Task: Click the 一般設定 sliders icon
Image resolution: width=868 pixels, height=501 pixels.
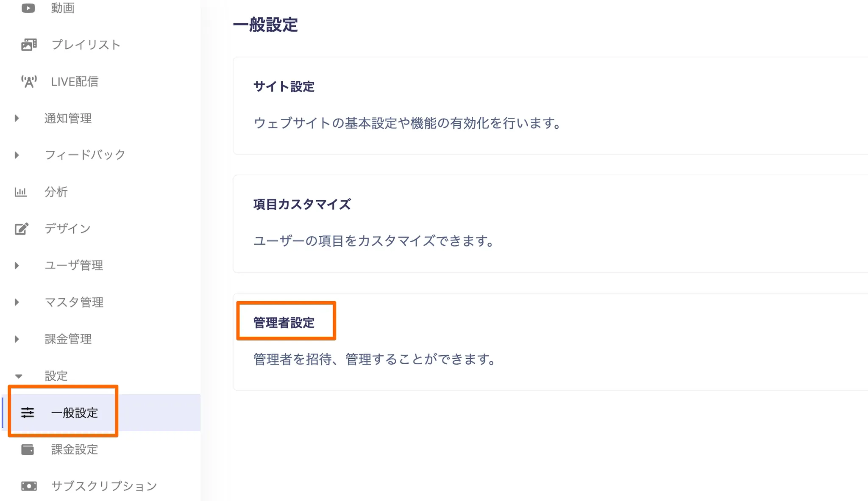Action: 28,412
